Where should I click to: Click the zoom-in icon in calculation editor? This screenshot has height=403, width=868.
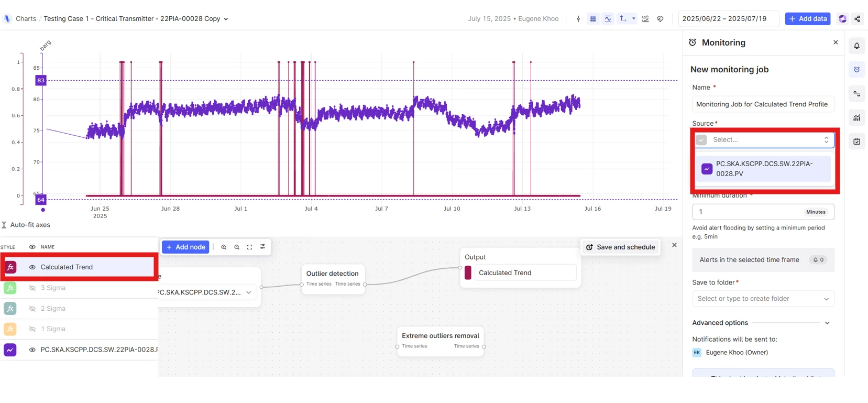pyautogui.click(x=224, y=247)
